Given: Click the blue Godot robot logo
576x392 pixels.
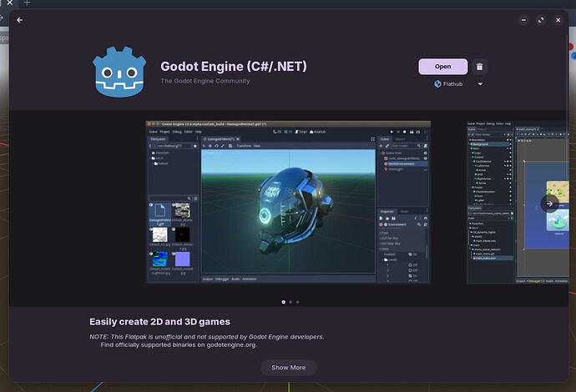Looking at the screenshot, I should (x=119, y=72).
